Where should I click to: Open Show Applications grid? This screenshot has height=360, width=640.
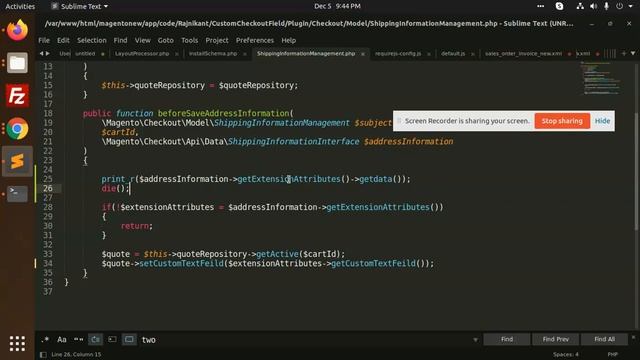coord(17,343)
